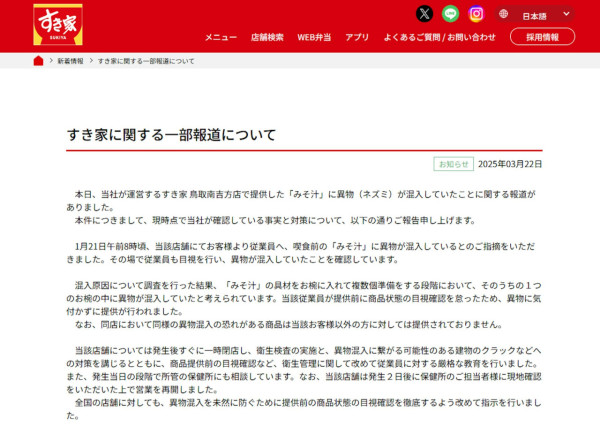
Task: Open よくあるご質問 / お問い合わせ
Action: [439, 37]
